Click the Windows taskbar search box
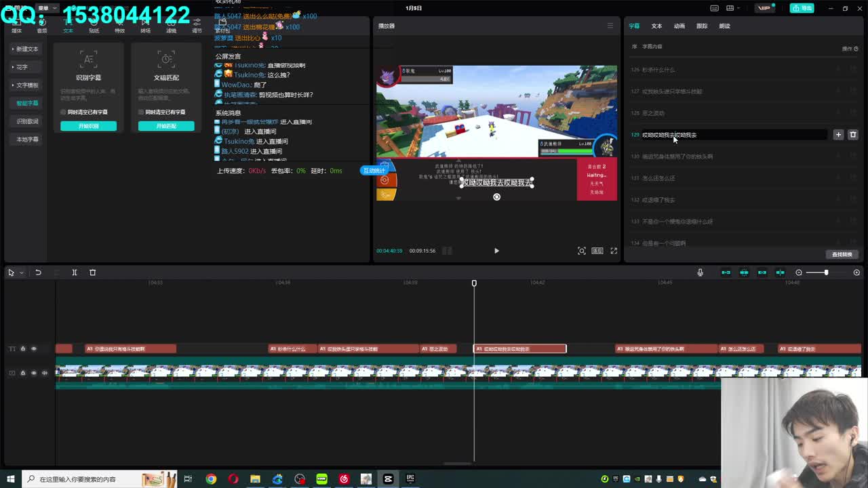This screenshot has height=488, width=868. [99, 479]
